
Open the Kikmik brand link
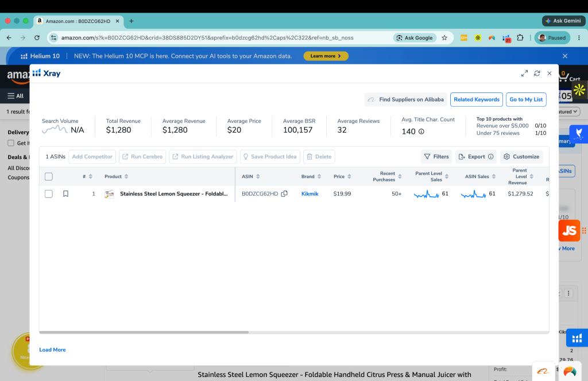[310, 194]
